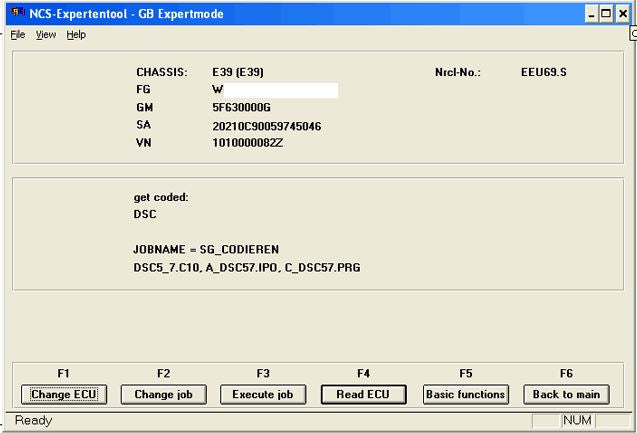Click the chassis value E39 (E39)

(238, 72)
